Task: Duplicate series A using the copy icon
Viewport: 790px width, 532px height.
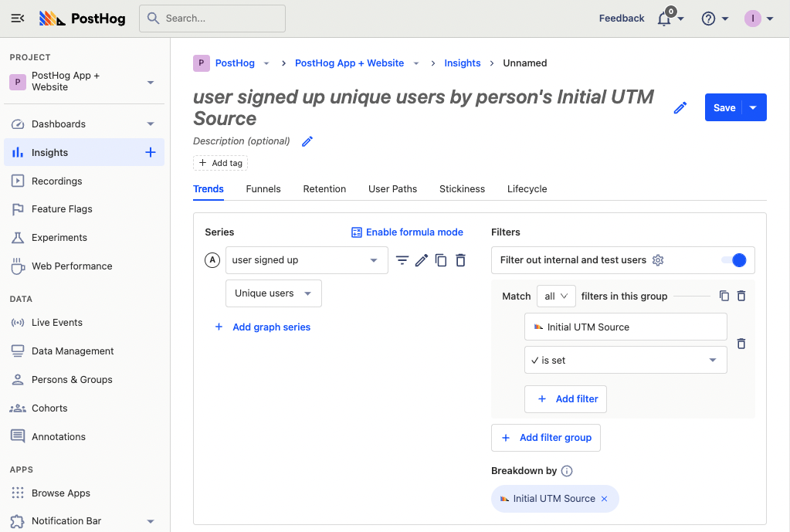Action: point(441,260)
